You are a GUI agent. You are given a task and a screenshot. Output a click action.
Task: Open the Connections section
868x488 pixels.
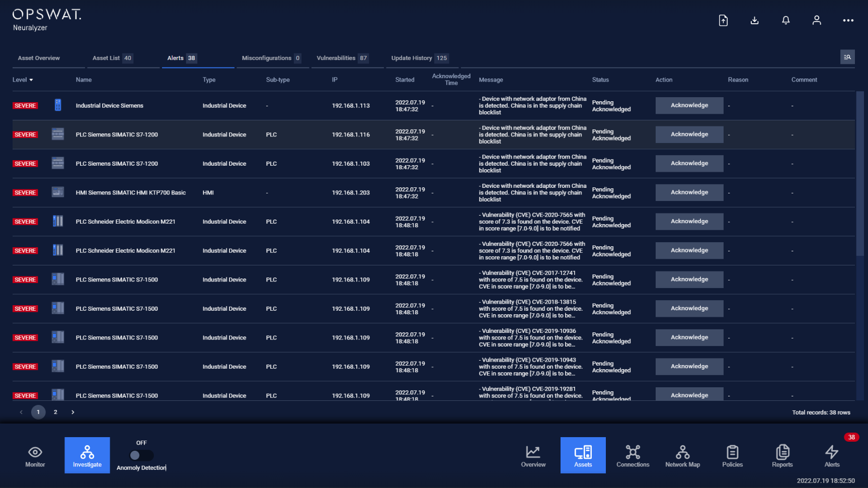(633, 455)
